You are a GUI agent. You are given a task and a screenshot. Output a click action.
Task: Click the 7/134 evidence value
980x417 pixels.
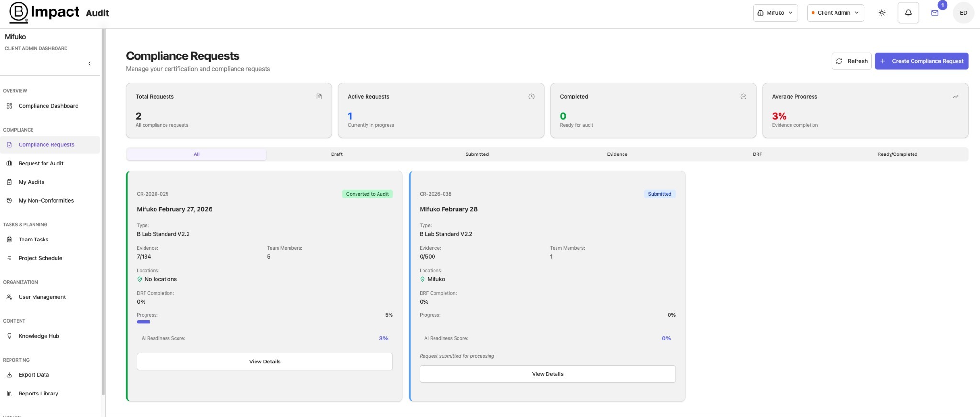(x=144, y=256)
